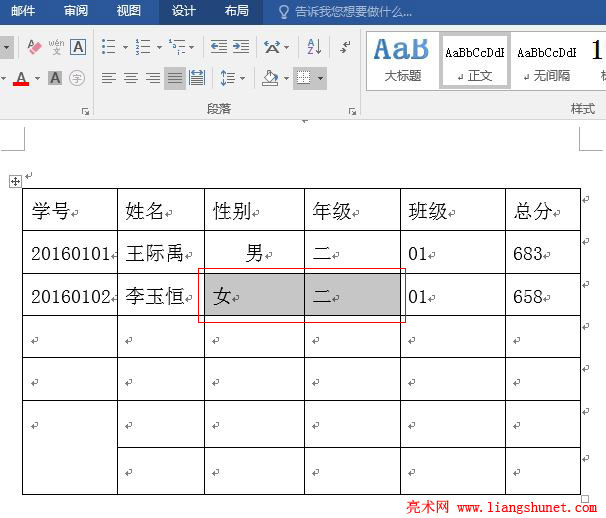Apply Shading paint bucket

tap(270, 78)
